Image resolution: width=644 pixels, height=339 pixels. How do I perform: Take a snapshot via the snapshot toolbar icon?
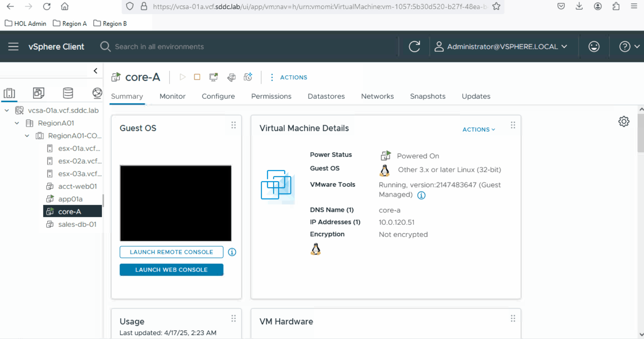point(248,77)
